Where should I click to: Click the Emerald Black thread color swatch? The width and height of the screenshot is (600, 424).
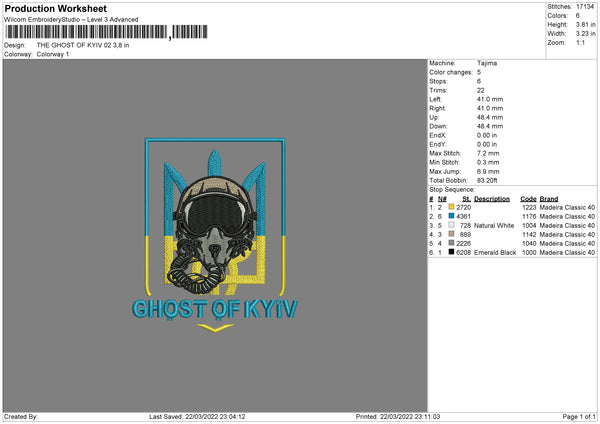coord(451,252)
